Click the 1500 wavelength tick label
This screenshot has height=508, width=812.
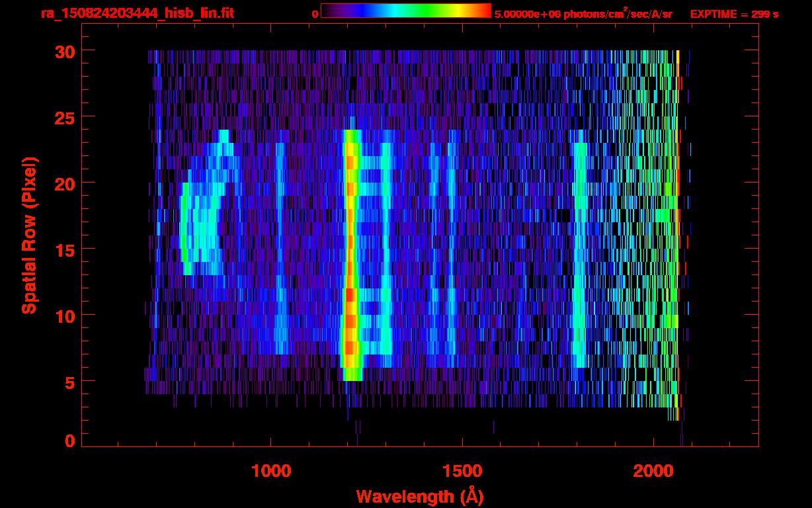click(462, 471)
